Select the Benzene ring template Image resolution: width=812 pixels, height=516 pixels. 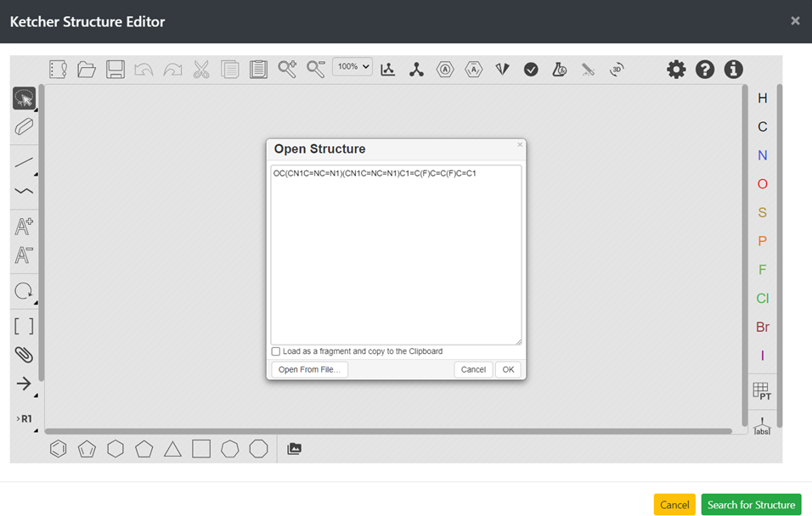pos(58,449)
